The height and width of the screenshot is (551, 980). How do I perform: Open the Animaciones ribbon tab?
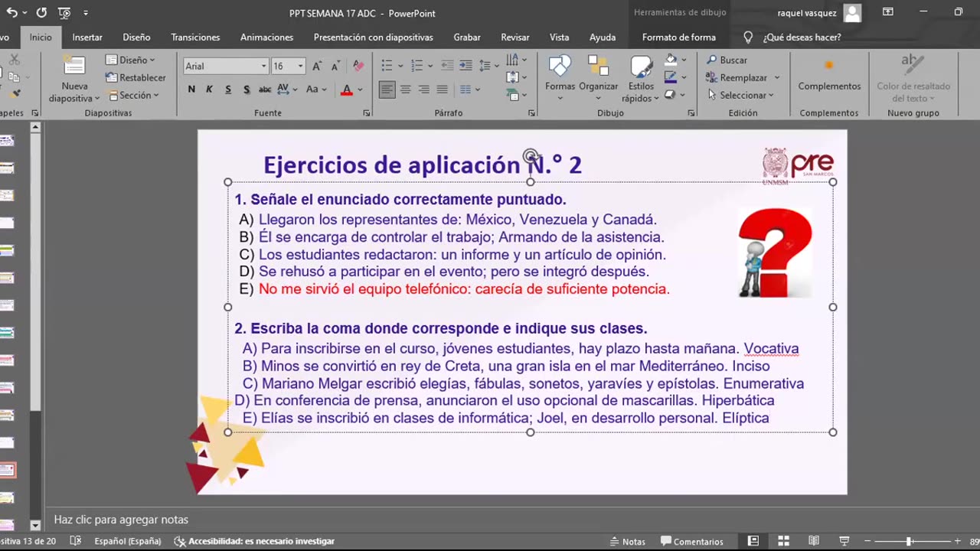pyautogui.click(x=266, y=37)
